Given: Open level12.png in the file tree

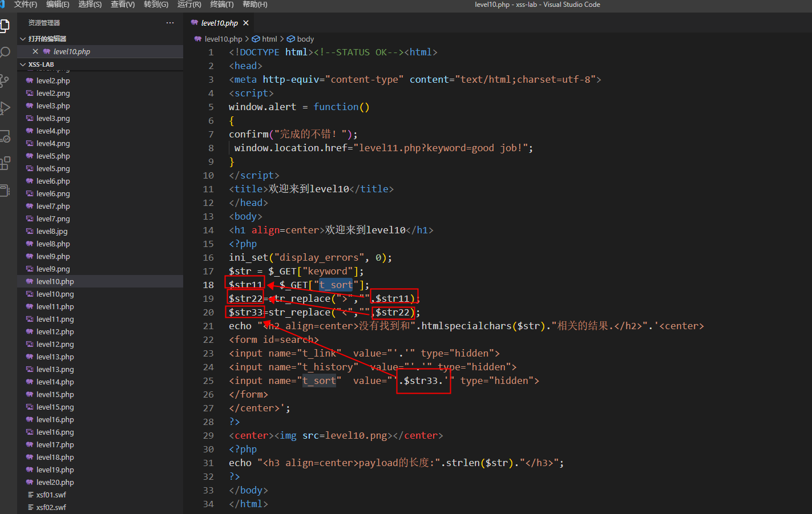Looking at the screenshot, I should [x=55, y=344].
